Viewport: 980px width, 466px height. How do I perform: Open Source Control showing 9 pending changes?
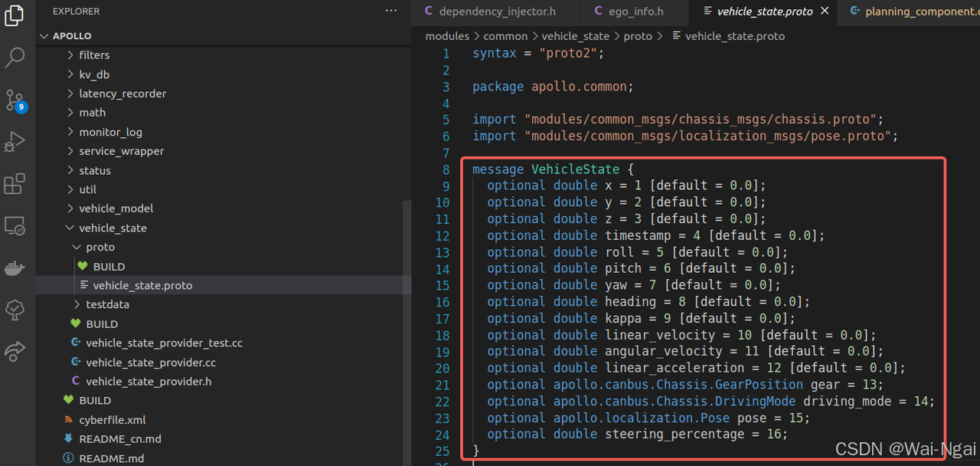click(16, 100)
